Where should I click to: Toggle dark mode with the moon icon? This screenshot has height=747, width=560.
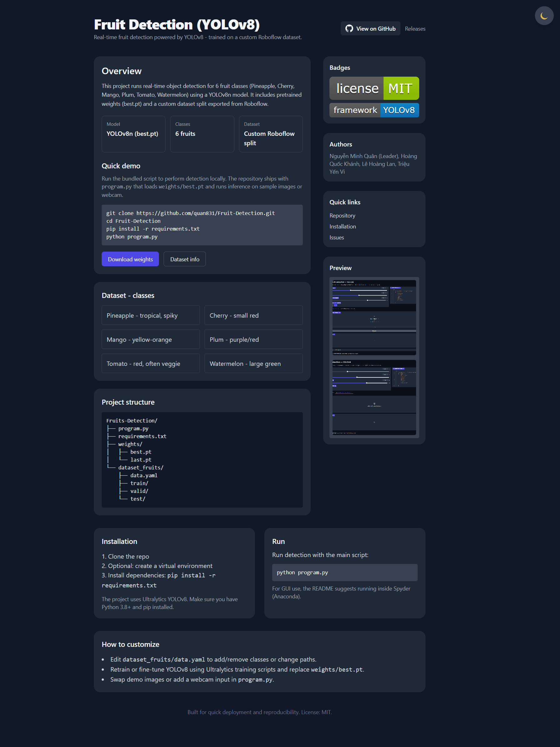pos(544,16)
